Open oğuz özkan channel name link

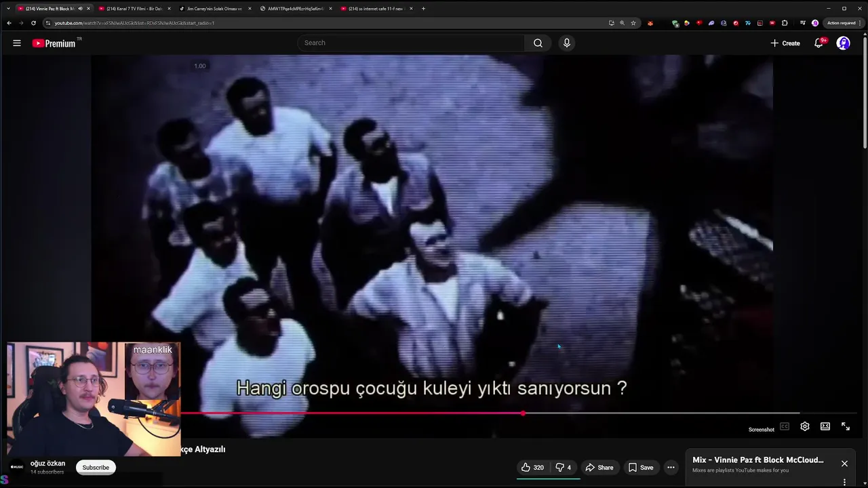(47, 464)
